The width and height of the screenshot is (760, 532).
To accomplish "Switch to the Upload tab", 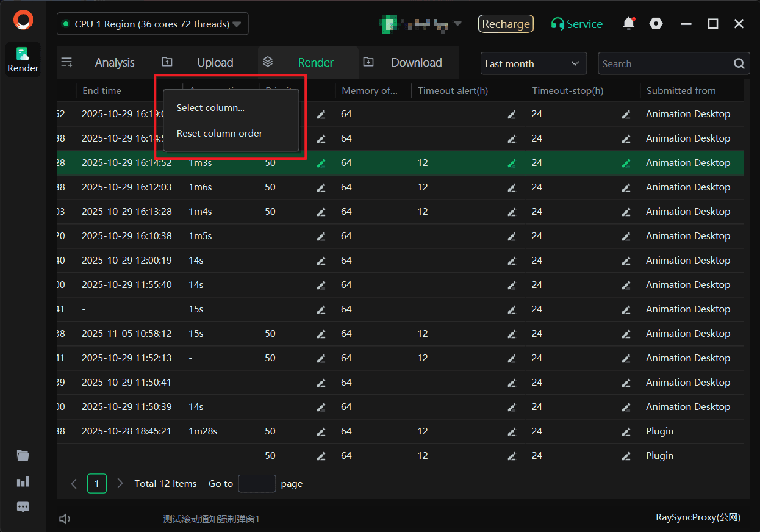I will pos(215,62).
